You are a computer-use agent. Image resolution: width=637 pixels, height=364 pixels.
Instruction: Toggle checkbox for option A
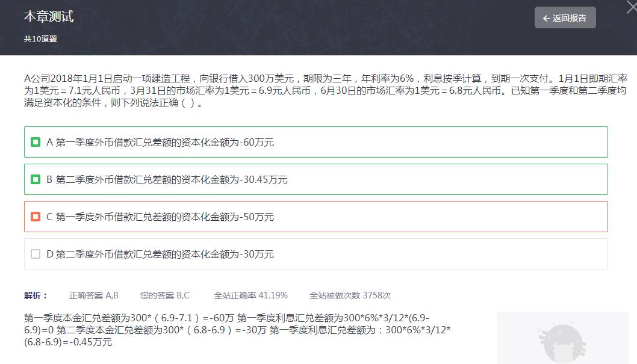pos(36,142)
